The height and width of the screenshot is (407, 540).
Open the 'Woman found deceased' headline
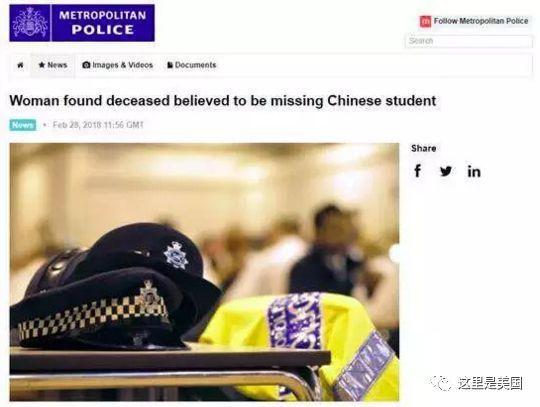coord(223,101)
